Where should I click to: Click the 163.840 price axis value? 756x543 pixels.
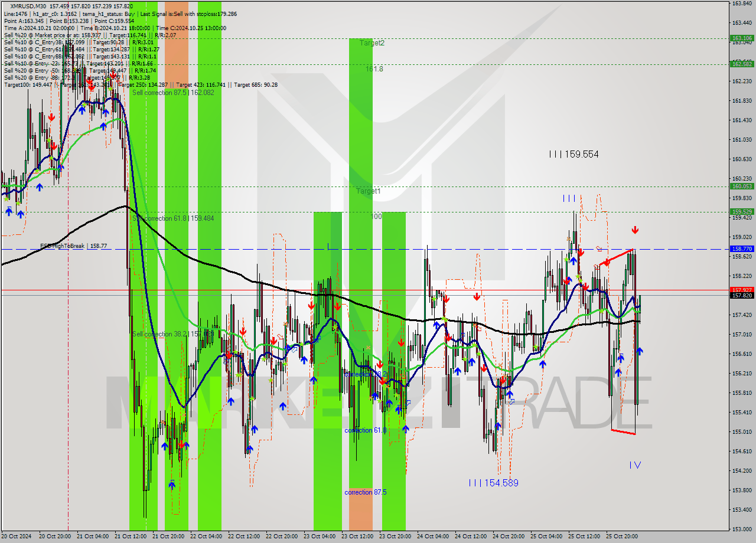[742, 3]
